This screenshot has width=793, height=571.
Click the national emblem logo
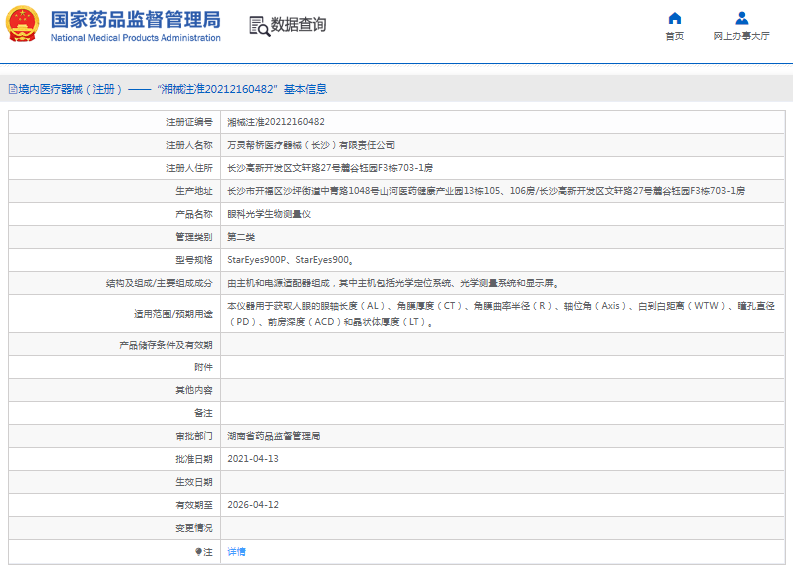click(x=24, y=24)
